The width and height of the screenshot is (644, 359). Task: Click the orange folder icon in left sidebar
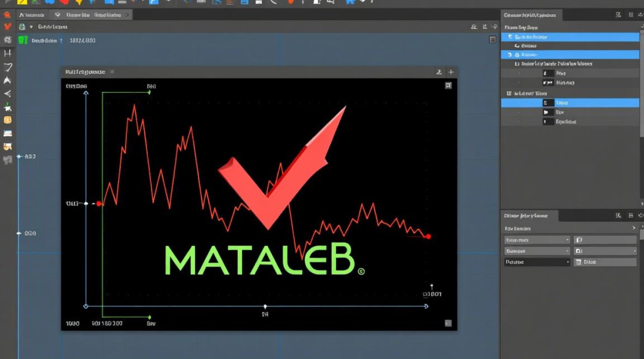(x=7, y=120)
